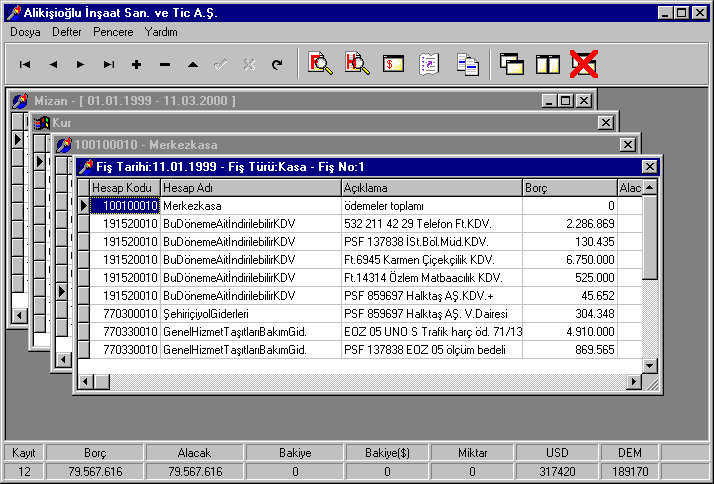
Task: Select 'PSF 137838 EOZ 05 ölçüm bedeli' cell
Action: coord(432,350)
